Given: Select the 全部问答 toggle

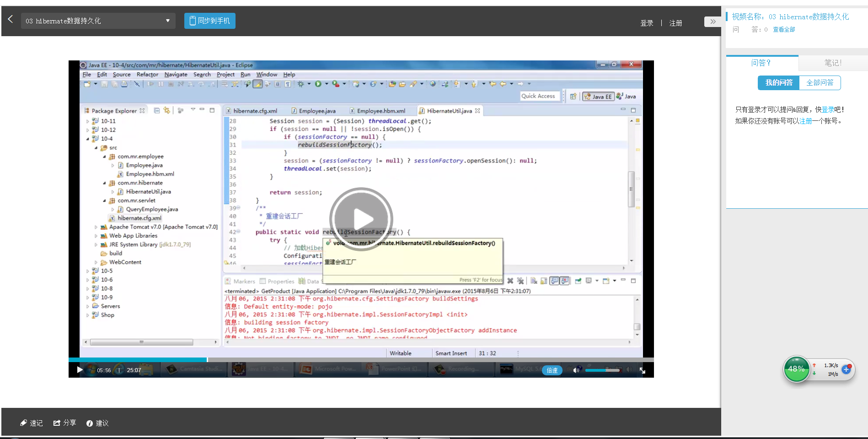Looking at the screenshot, I should pyautogui.click(x=820, y=82).
